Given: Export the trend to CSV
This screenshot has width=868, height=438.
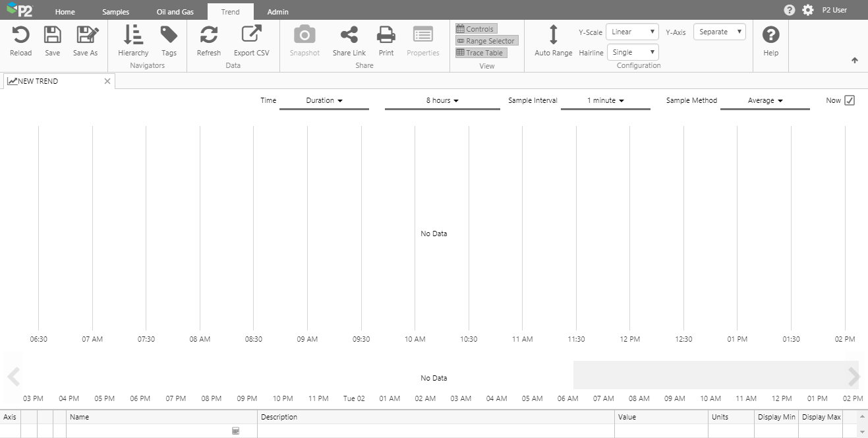Looking at the screenshot, I should pos(251,36).
